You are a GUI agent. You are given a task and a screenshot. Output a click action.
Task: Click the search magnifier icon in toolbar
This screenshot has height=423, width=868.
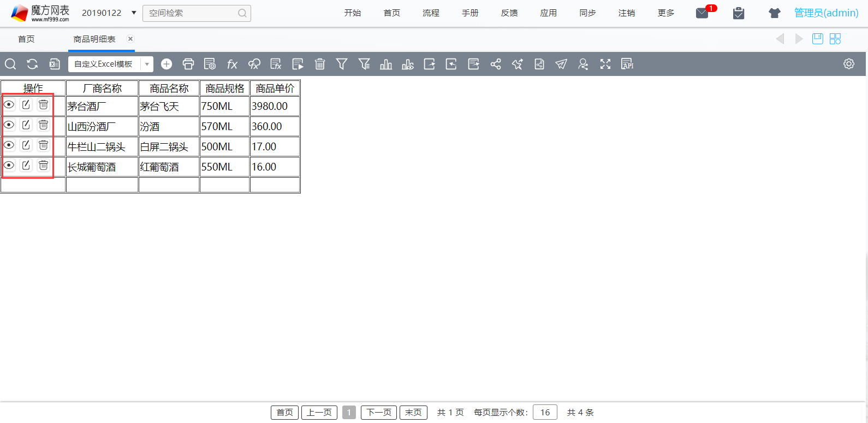[10, 64]
